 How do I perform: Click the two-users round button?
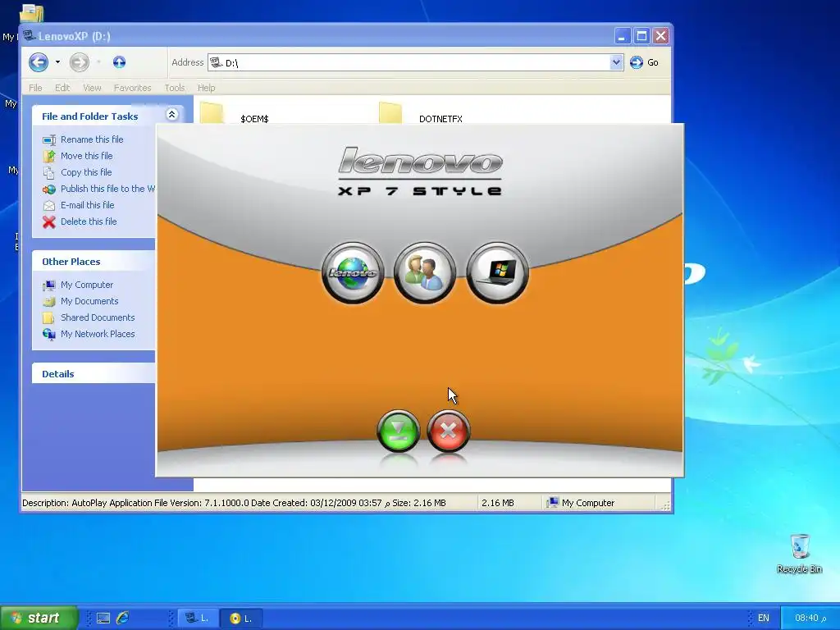click(425, 272)
